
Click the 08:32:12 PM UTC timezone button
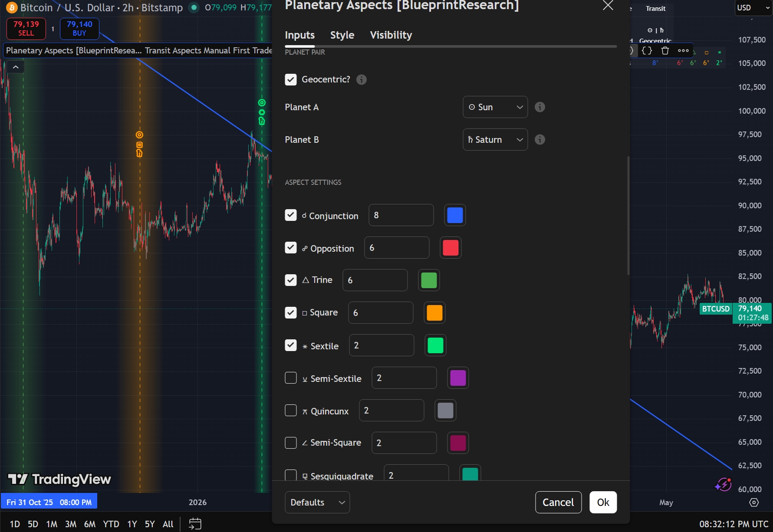734,524
